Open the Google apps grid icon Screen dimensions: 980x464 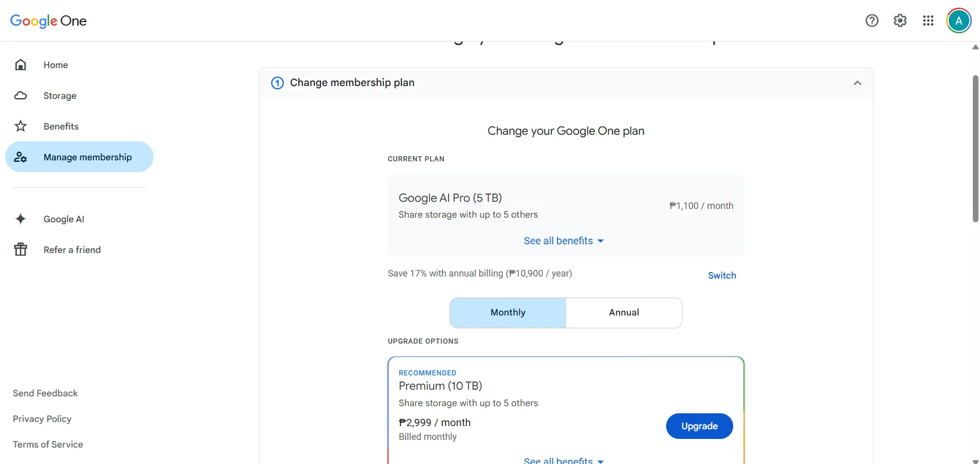point(928,20)
